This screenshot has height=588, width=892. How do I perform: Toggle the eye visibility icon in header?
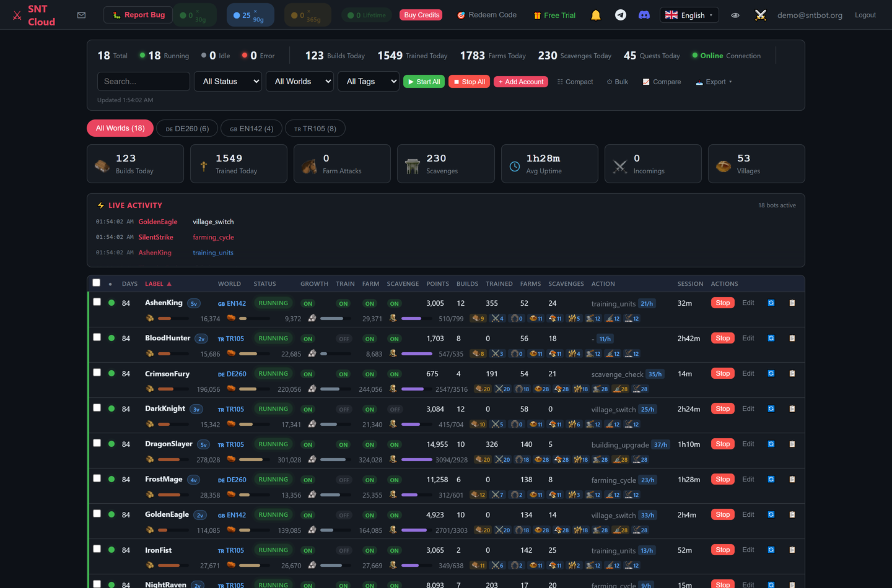(735, 15)
